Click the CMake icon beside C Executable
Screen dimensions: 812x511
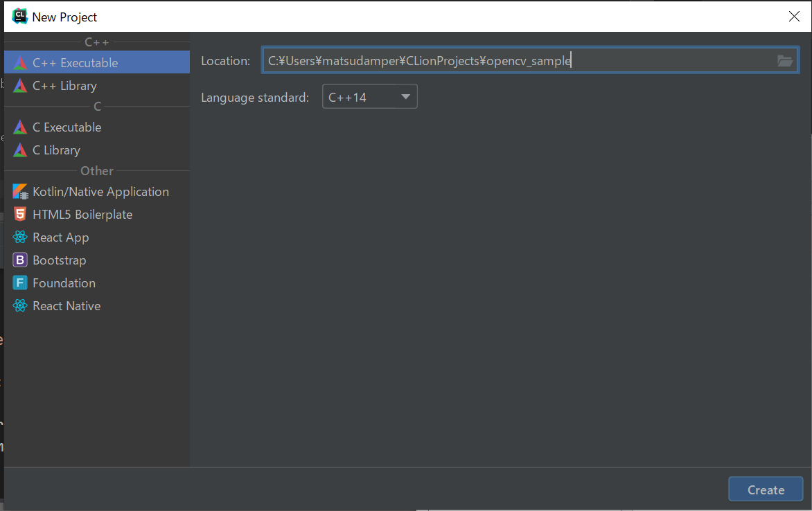[19, 127]
